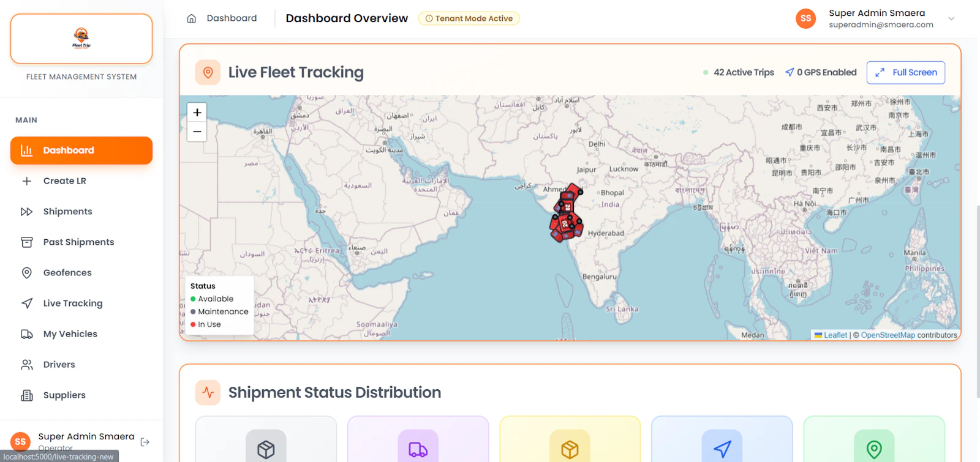This screenshot has height=462, width=980.
Task: Click the Geofences pin icon
Action: pyautogui.click(x=26, y=273)
